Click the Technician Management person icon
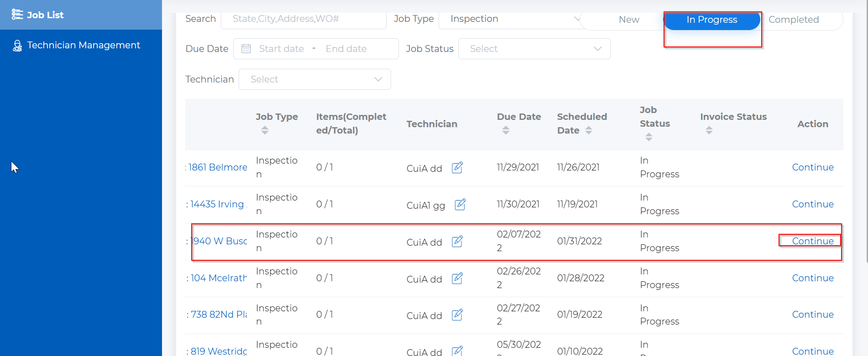 coord(17,46)
